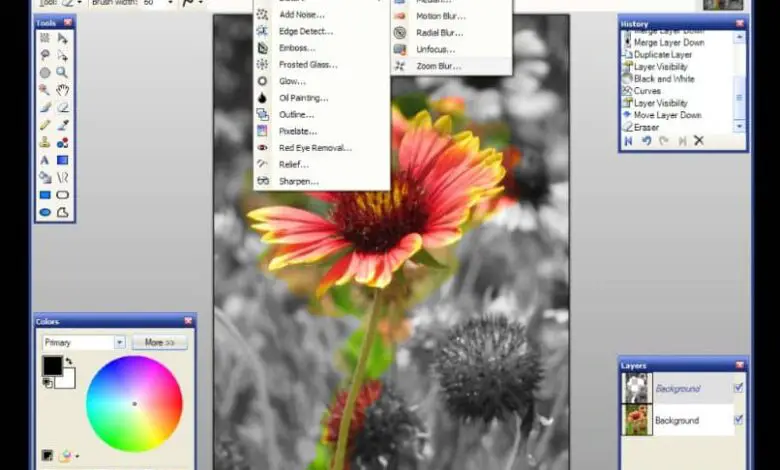Select the Color Picker eyedropper tool
780x470 pixels.
pos(63,125)
